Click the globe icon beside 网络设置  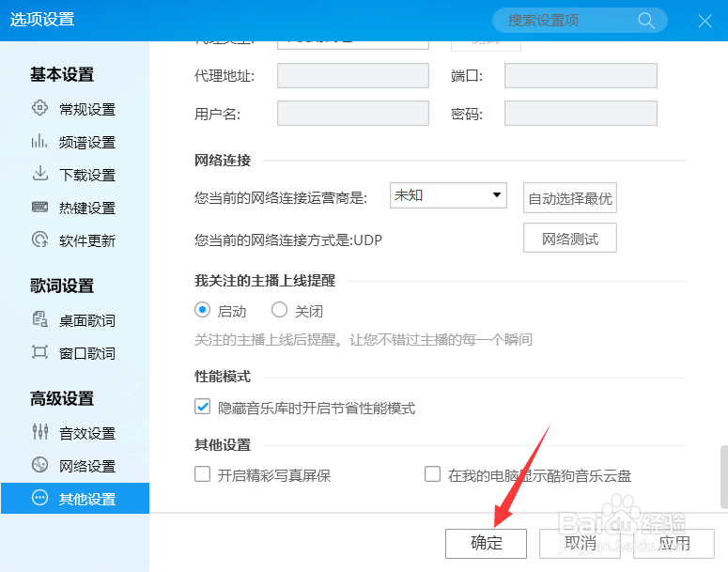tap(40, 465)
